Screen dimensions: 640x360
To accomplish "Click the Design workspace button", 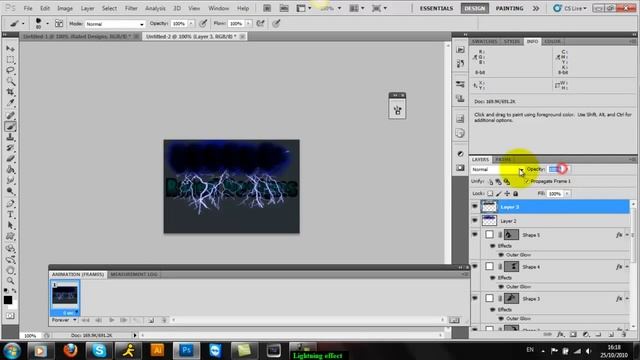I will point(475,8).
